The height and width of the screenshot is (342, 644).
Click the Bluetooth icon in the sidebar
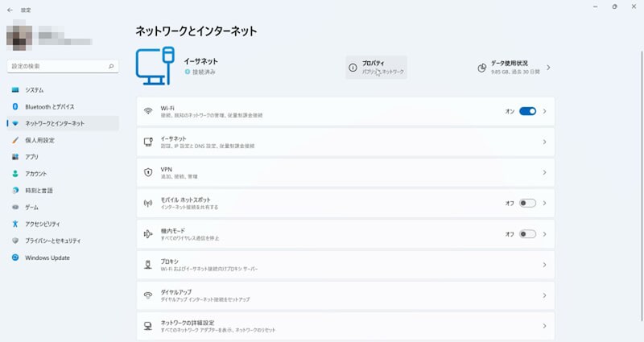tap(15, 106)
